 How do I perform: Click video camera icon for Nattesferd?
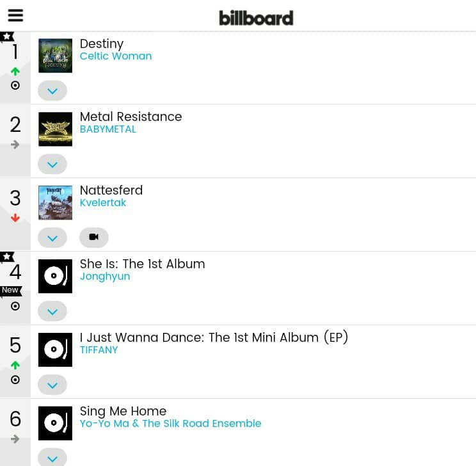(94, 237)
